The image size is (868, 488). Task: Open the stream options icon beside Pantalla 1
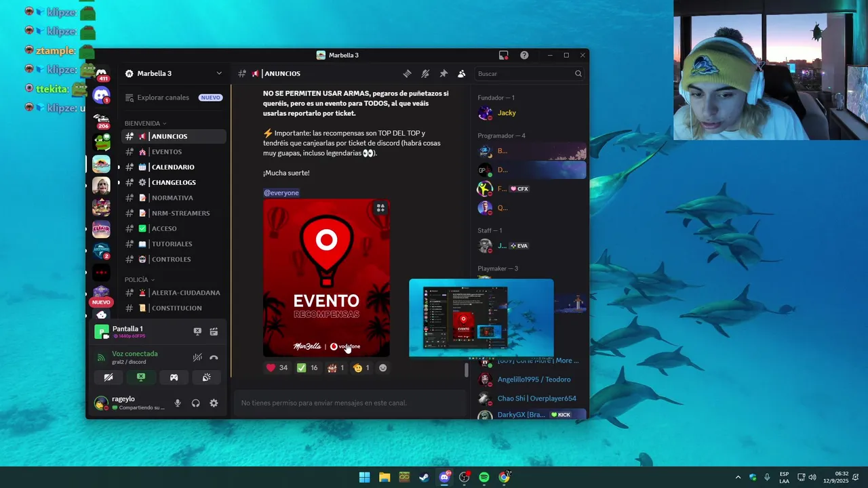[x=214, y=331]
